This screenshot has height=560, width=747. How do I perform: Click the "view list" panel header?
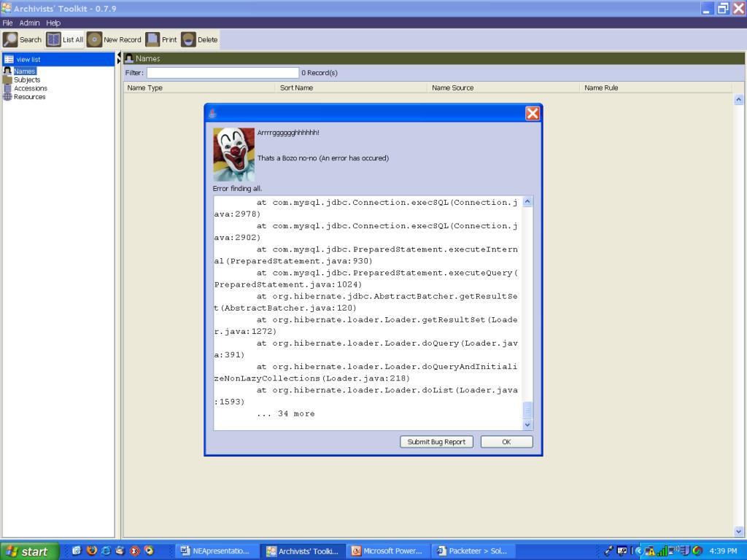pyautogui.click(x=58, y=59)
